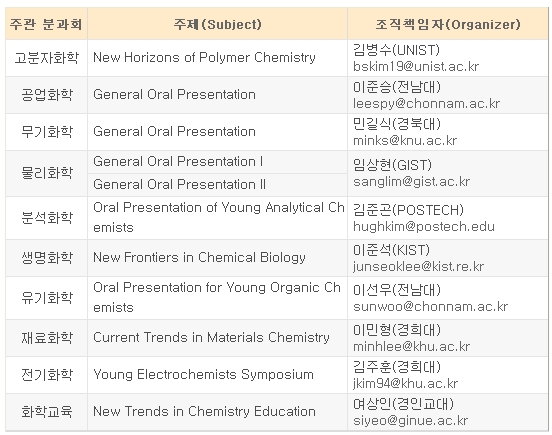Click email sanglim@gist.ac.kr
552x435 pixels.
click(412, 182)
